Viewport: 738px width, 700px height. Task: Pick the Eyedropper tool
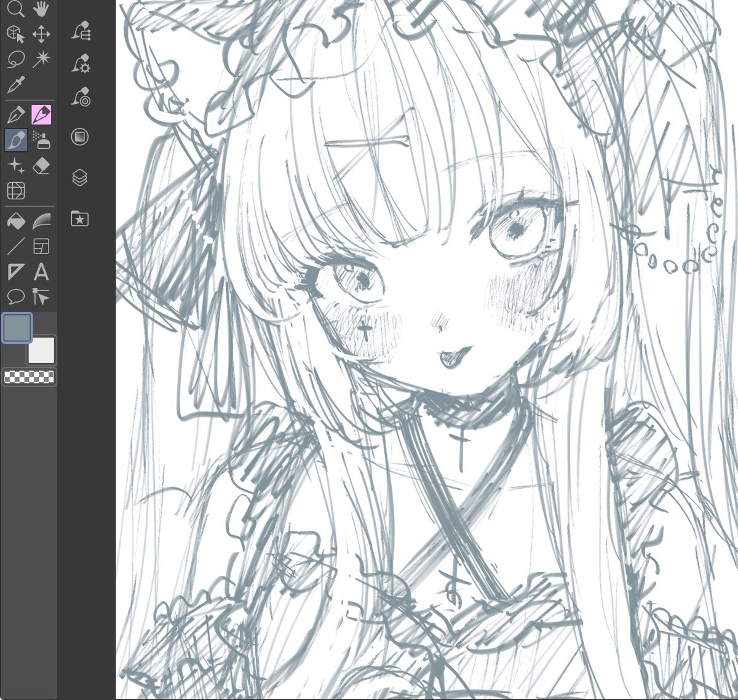[x=15, y=84]
